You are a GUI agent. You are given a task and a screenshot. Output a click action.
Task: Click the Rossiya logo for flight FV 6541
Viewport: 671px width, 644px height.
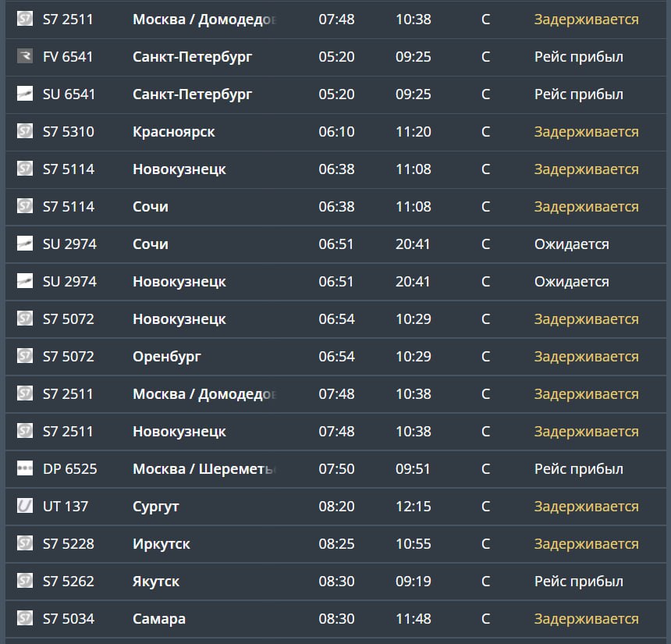[x=25, y=56]
